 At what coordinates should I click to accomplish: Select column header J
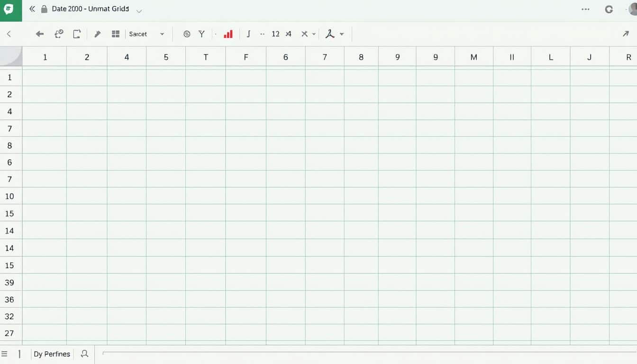[x=590, y=57]
